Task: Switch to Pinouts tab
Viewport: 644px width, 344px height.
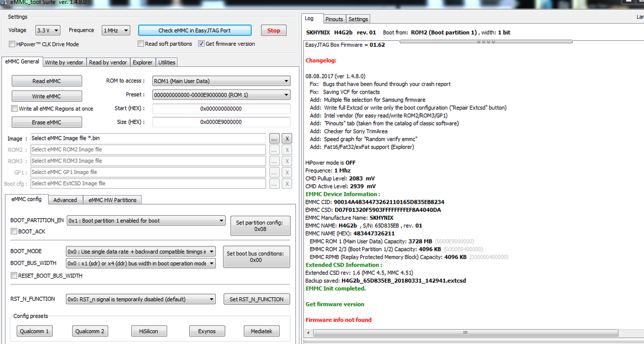Action: click(334, 19)
